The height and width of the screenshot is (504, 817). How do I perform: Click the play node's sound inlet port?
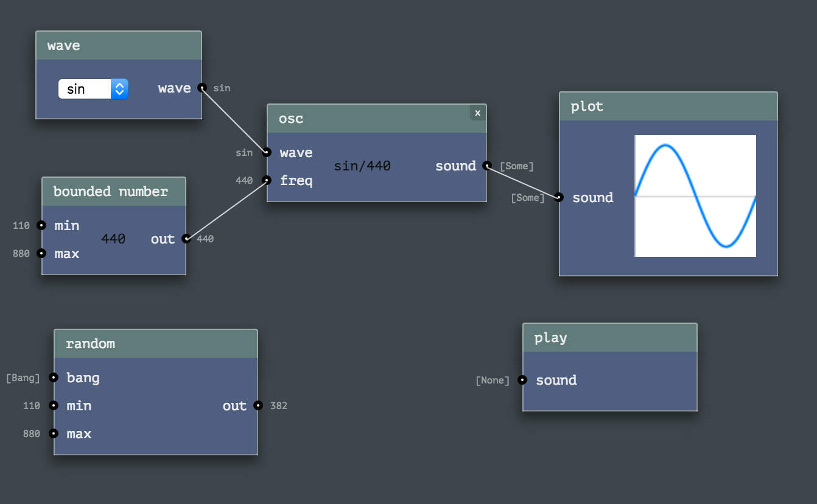click(522, 380)
